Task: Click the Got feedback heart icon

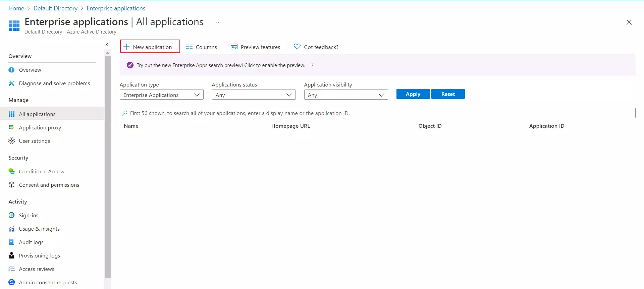Action: coord(297,47)
